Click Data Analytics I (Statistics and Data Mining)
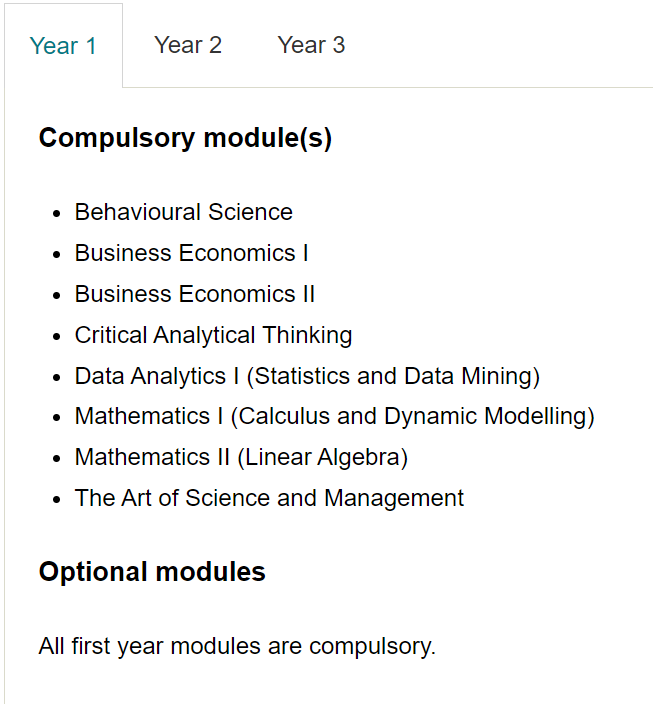653x704 pixels. [x=307, y=376]
